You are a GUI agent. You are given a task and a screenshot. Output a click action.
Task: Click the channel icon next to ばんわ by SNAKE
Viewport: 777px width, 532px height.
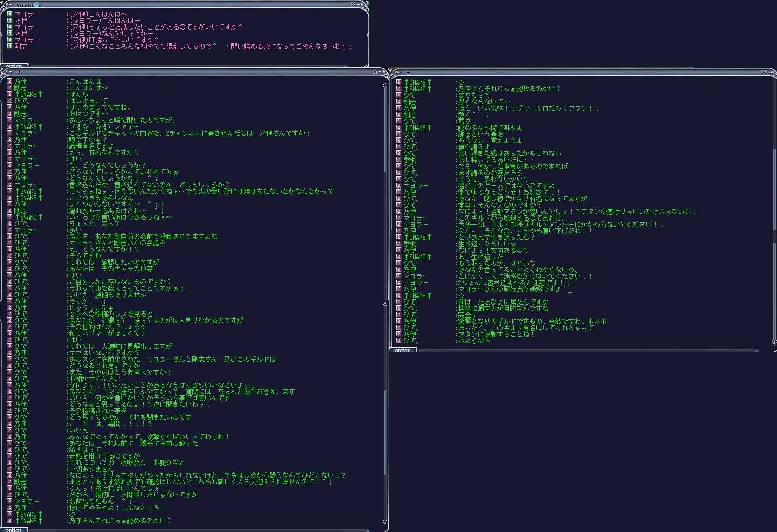click(x=10, y=94)
